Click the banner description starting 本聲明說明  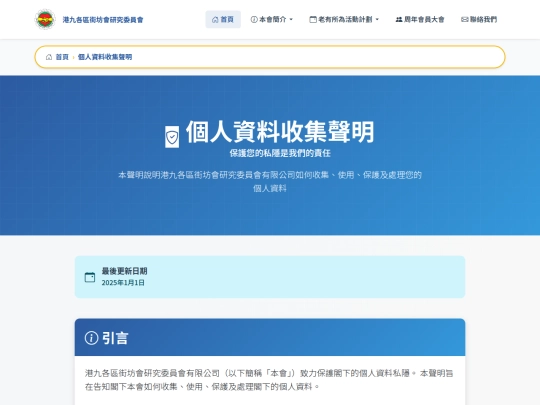270,181
